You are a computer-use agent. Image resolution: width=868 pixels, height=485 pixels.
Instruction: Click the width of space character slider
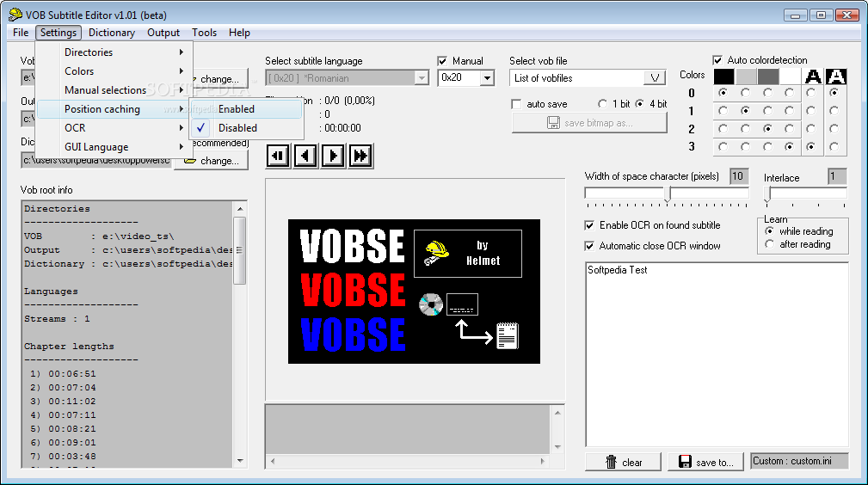click(x=668, y=193)
